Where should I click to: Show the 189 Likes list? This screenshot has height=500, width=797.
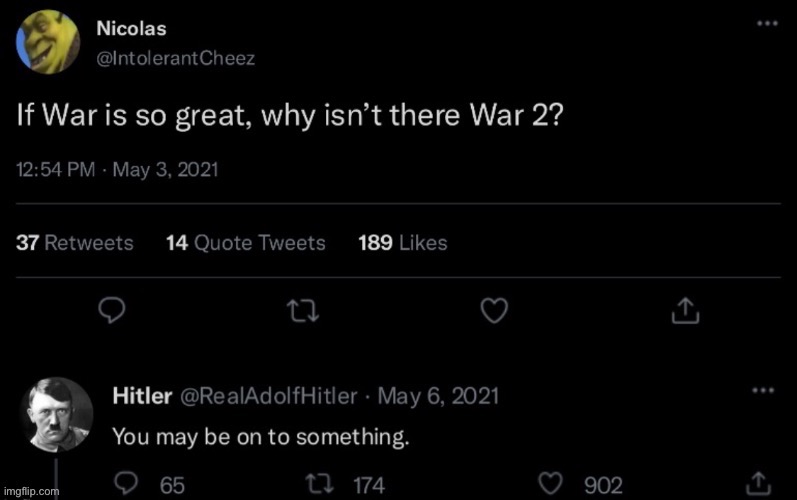(403, 243)
